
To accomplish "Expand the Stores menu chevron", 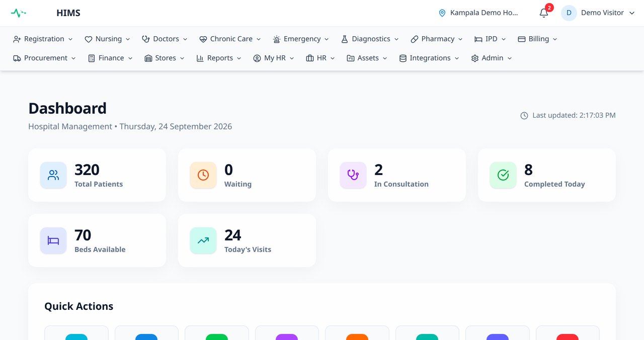I will pos(182,58).
